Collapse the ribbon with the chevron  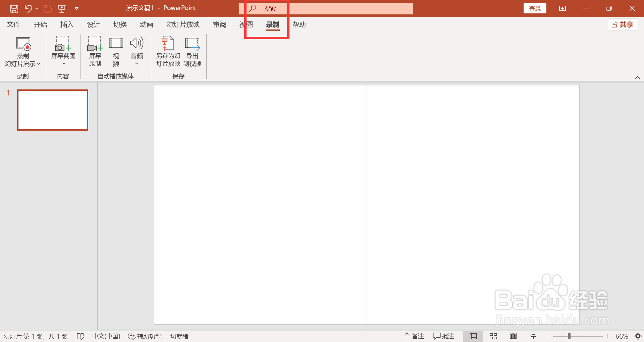637,77
